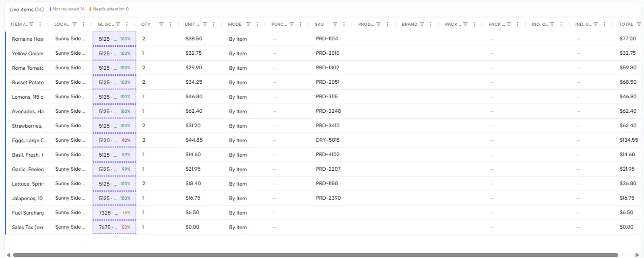The image size is (644, 258).
Task: Filter the SKU column
Action: 335,24
